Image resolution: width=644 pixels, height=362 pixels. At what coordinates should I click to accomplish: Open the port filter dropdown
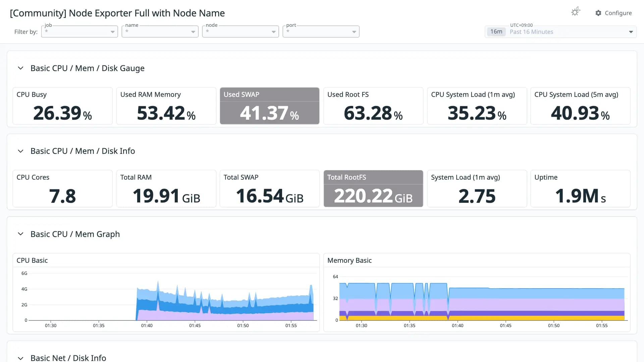click(321, 32)
